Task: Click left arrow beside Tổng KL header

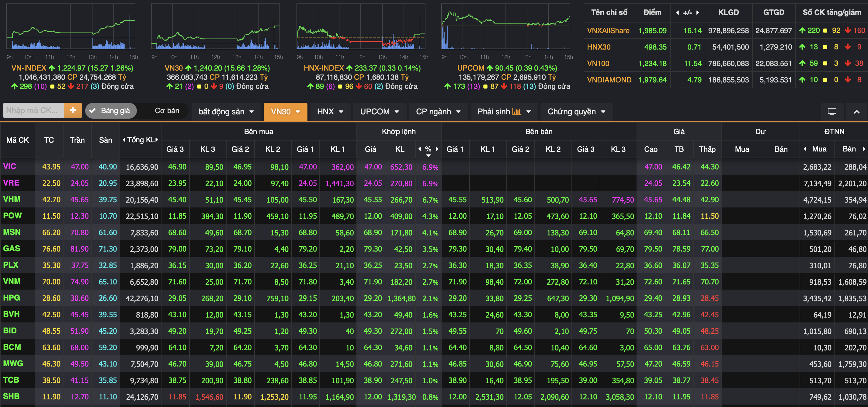Action: [x=124, y=140]
